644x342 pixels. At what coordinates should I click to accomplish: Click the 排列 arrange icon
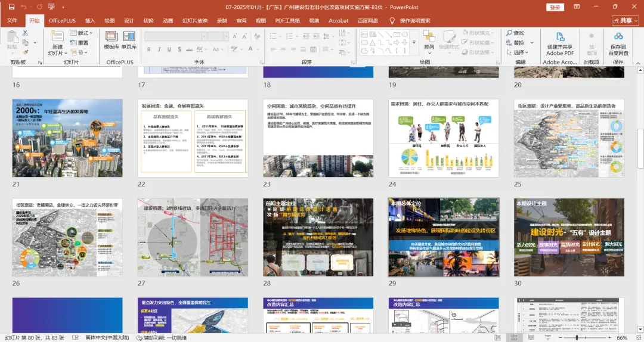click(429, 36)
